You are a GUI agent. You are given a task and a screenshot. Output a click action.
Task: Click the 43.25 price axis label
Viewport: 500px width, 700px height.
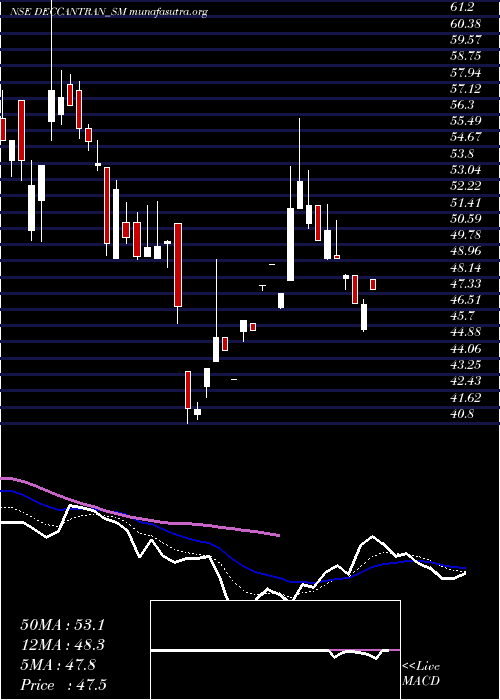(466, 365)
